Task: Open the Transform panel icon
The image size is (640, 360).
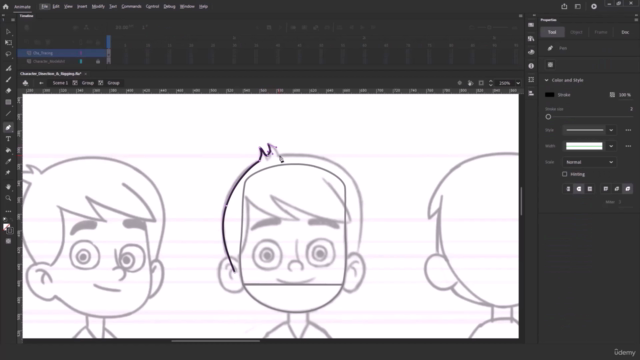Action: (531, 80)
